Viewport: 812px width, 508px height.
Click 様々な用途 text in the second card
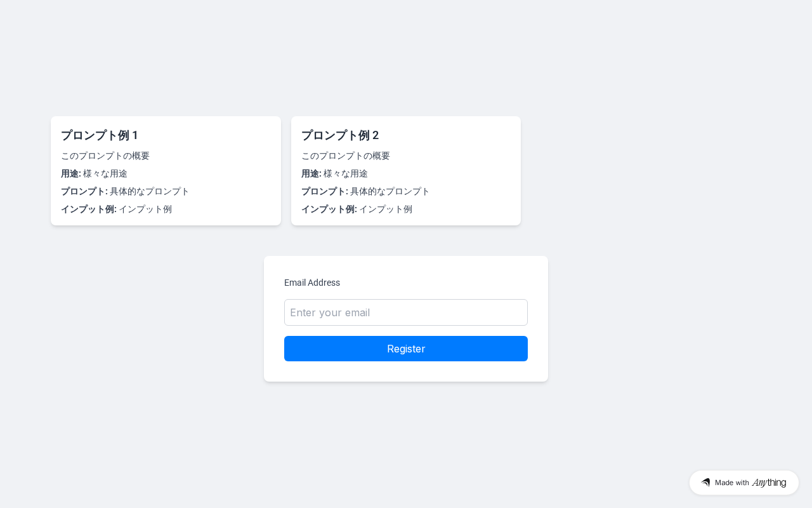point(346,173)
